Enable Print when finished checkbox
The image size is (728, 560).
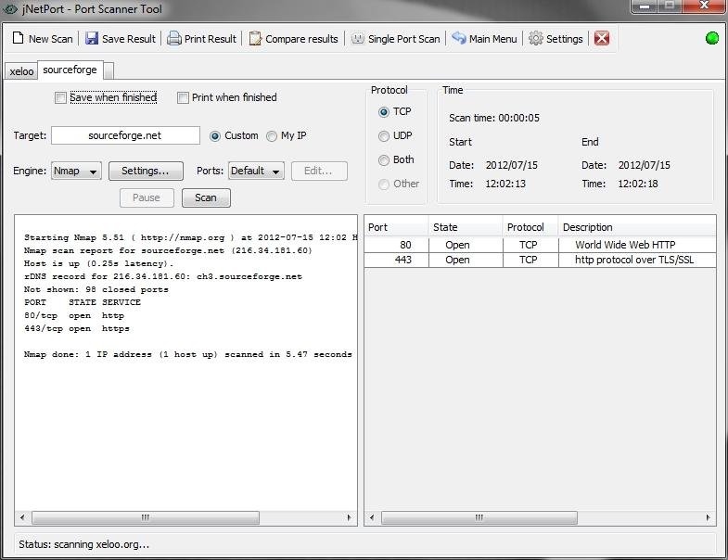click(x=183, y=97)
